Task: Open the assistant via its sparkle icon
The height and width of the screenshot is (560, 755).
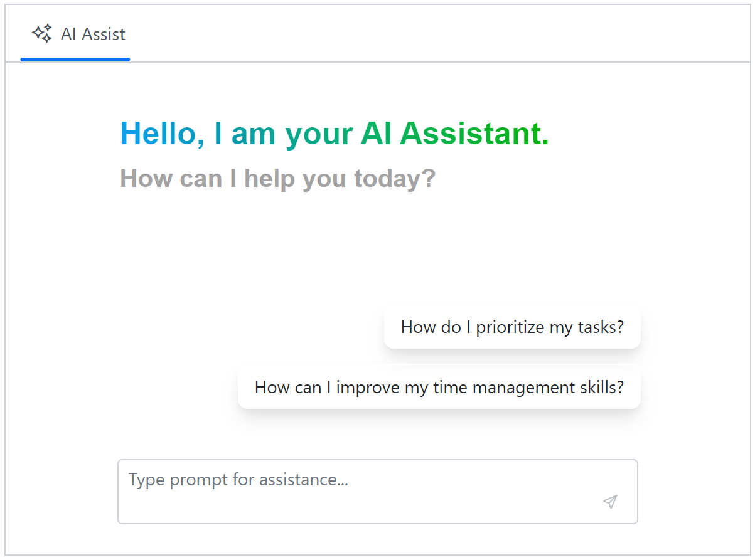Action: (41, 34)
